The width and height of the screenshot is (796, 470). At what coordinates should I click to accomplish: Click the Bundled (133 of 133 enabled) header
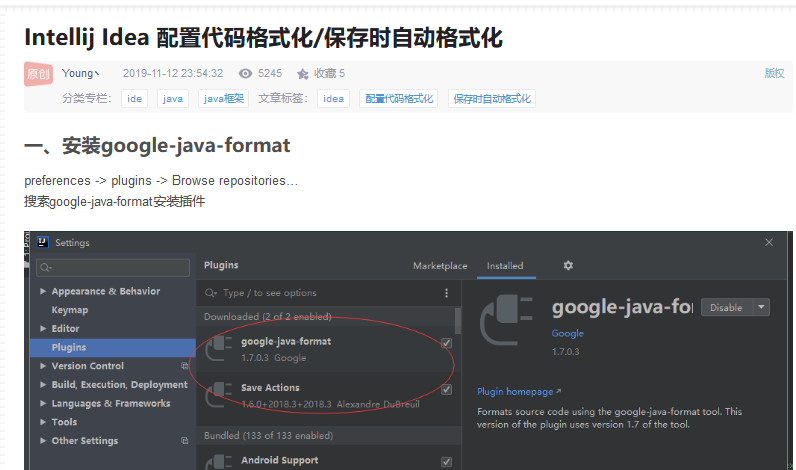[x=269, y=435]
